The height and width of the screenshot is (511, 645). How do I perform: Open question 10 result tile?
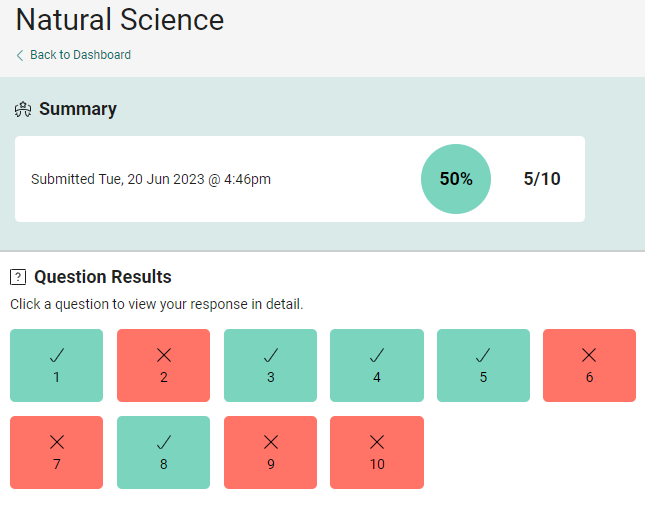[376, 452]
